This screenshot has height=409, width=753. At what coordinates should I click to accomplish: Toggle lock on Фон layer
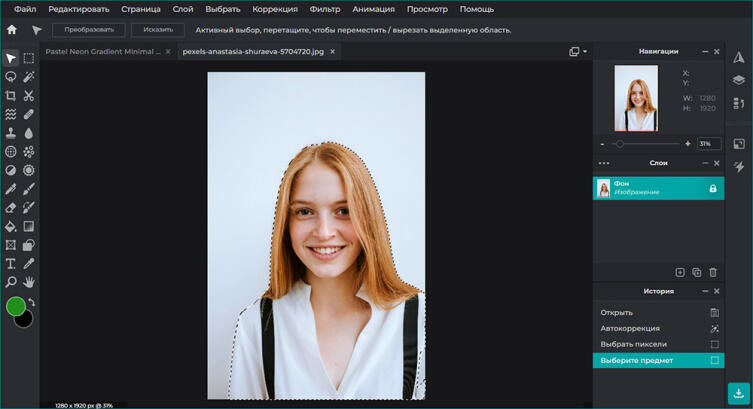tap(713, 188)
